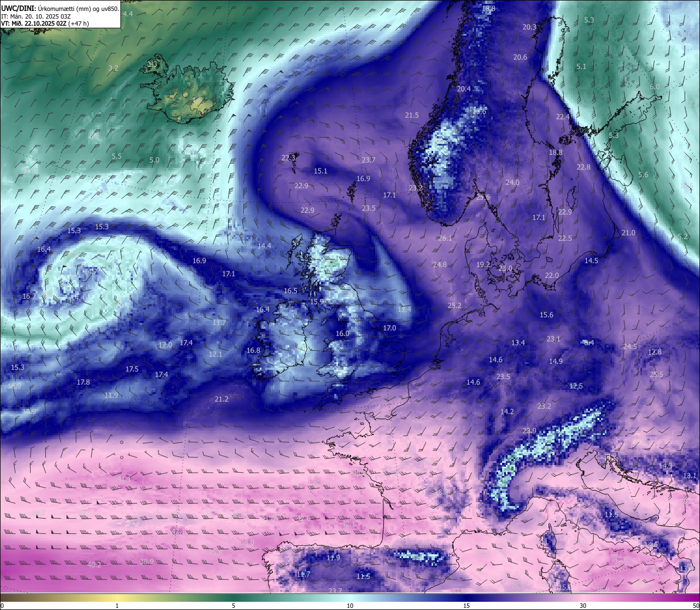Click the 5.1 value over Finland
The width and height of the screenshot is (700, 610).
pos(581,66)
